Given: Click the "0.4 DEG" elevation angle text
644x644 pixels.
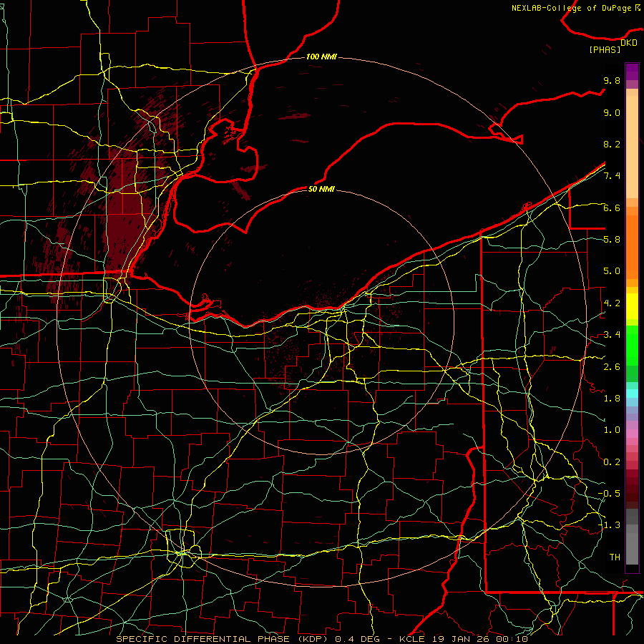Looking at the screenshot, I should [357, 639].
